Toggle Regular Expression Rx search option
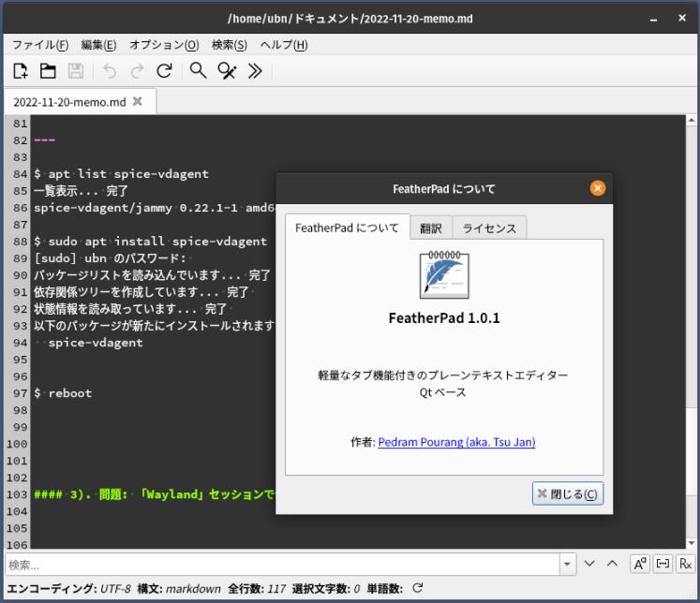 tap(685, 565)
